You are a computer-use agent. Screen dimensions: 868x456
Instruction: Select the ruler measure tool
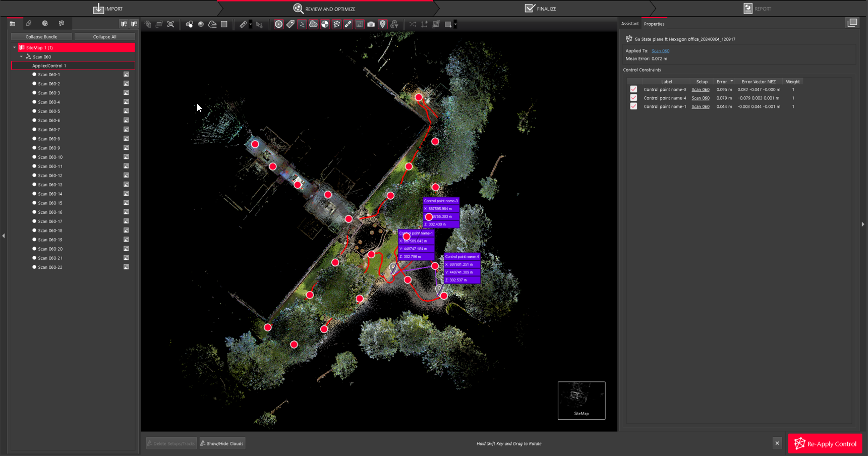(243, 24)
